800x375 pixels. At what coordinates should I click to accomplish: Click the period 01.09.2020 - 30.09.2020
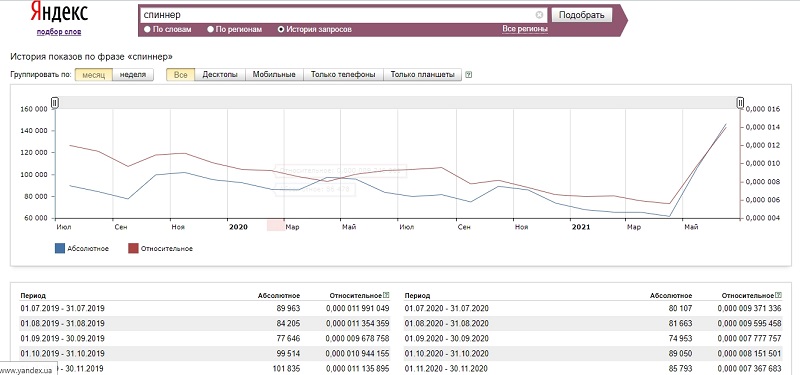[x=447, y=338]
